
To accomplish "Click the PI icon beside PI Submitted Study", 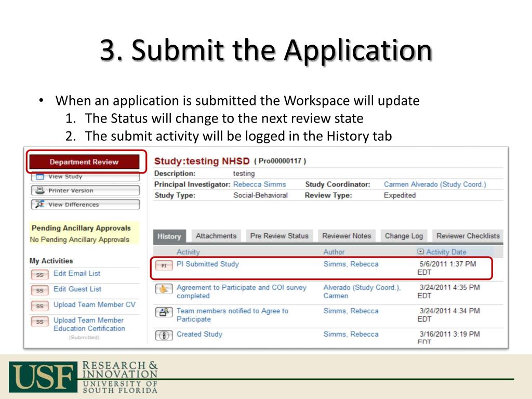I will [164, 265].
